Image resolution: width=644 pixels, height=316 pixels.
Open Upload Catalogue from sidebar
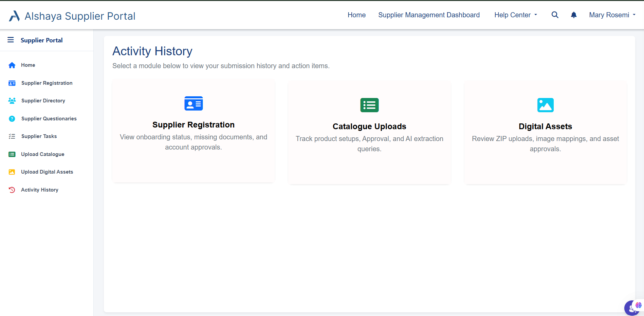pyautogui.click(x=43, y=154)
